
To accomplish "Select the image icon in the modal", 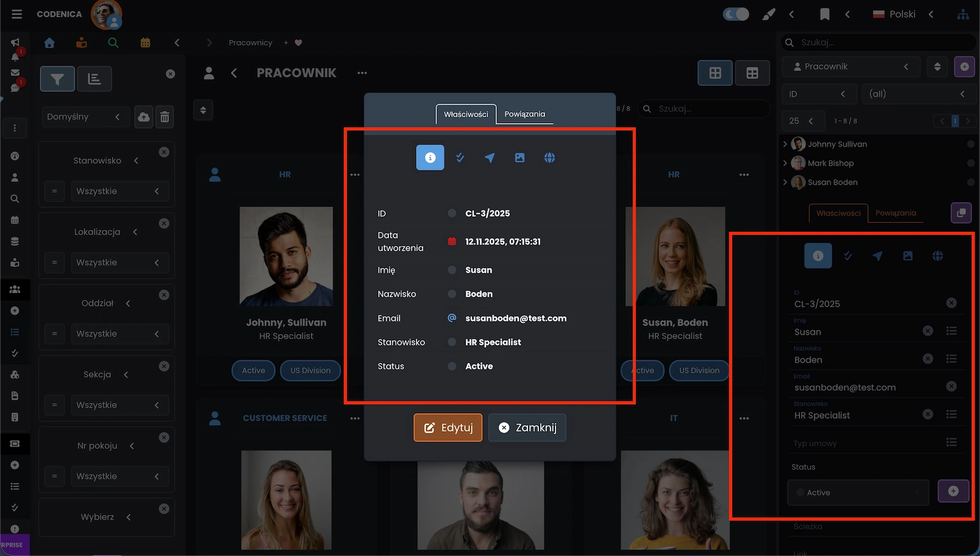I will point(519,158).
